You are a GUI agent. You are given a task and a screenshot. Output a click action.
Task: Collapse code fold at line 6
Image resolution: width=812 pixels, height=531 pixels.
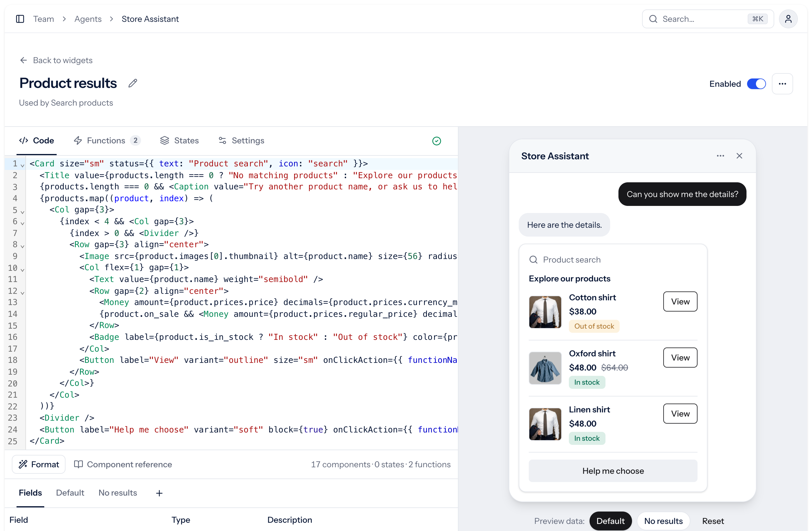coord(22,223)
